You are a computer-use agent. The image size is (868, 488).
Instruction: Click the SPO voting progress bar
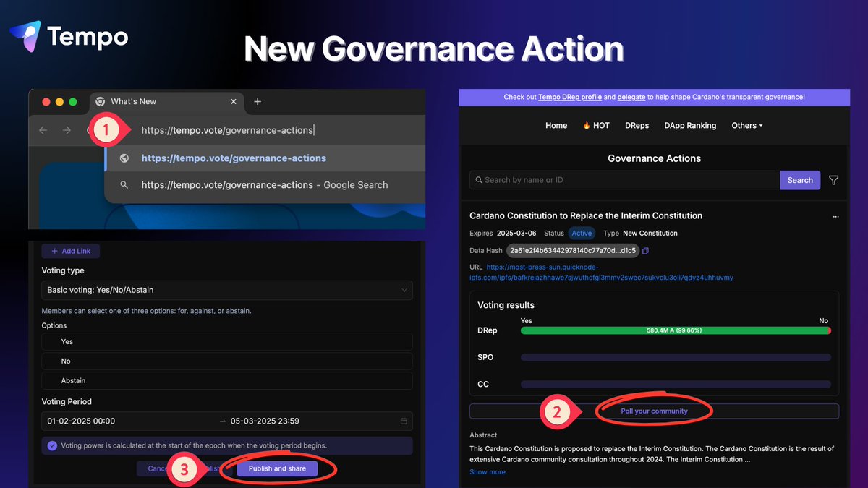click(676, 357)
